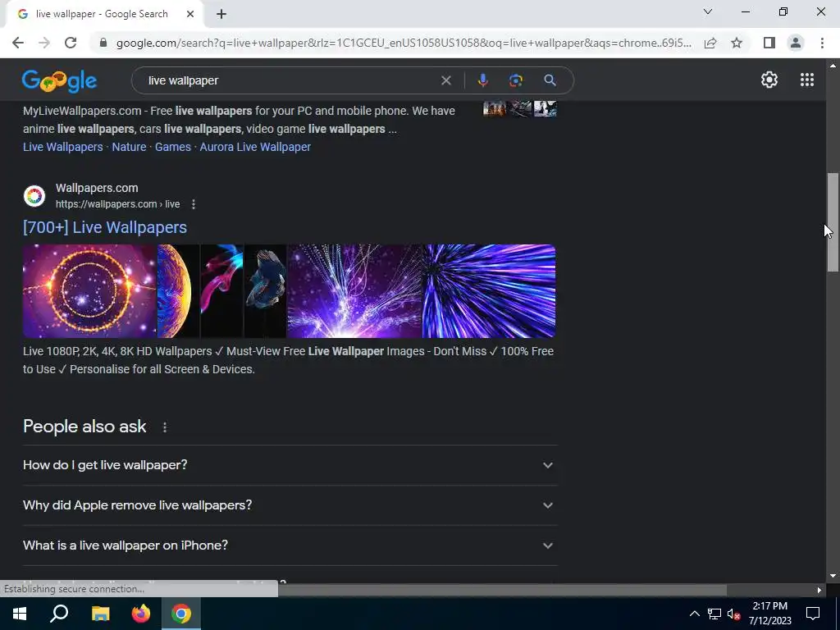The width and height of the screenshot is (840, 630).
Task: Expand Why did Apple remove live wallpapers?
Action: 290,505
